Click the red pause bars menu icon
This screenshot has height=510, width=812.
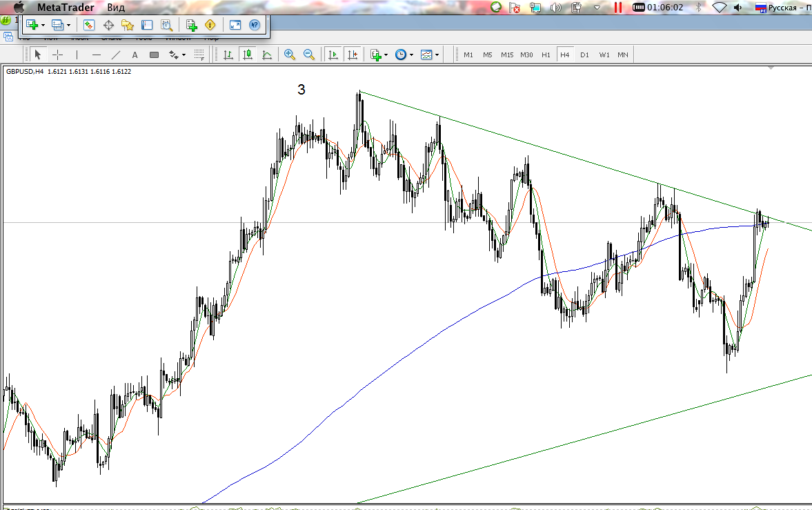tap(618, 8)
